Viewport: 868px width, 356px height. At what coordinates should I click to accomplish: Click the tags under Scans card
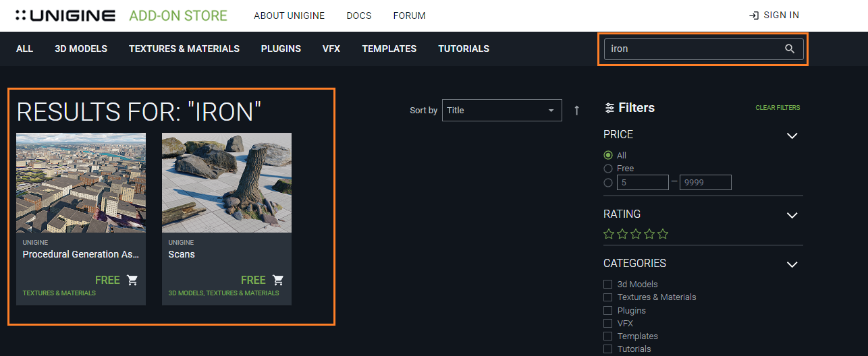click(x=223, y=293)
